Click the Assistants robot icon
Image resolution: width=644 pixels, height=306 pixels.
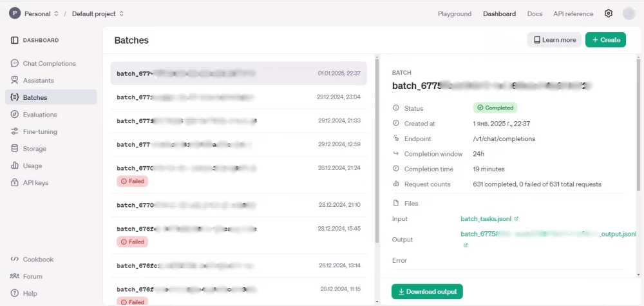[15, 81]
